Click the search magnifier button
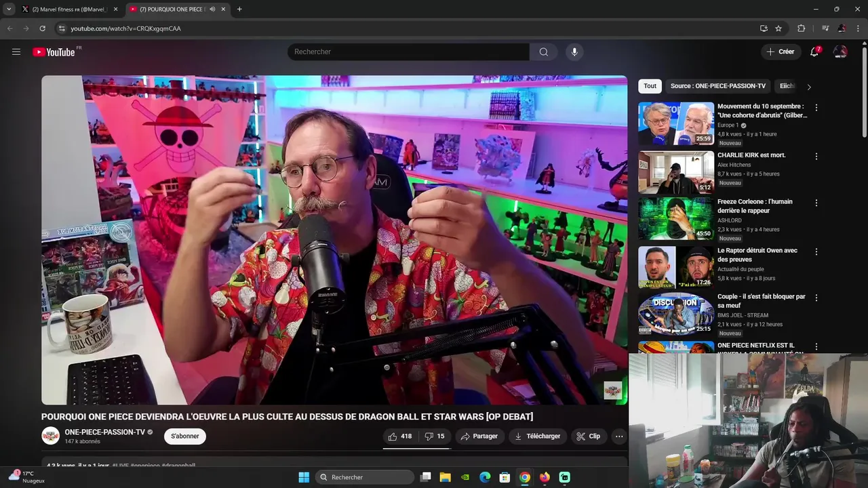The width and height of the screenshot is (868, 488). click(544, 52)
